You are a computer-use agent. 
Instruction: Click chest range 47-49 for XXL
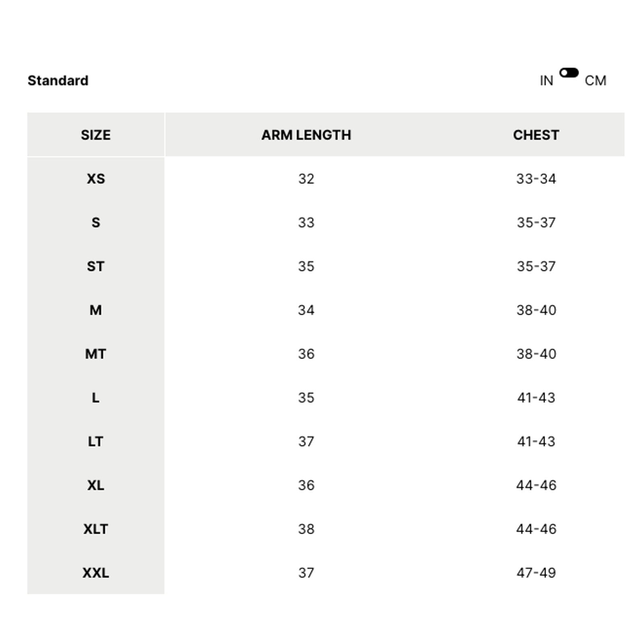(536, 573)
